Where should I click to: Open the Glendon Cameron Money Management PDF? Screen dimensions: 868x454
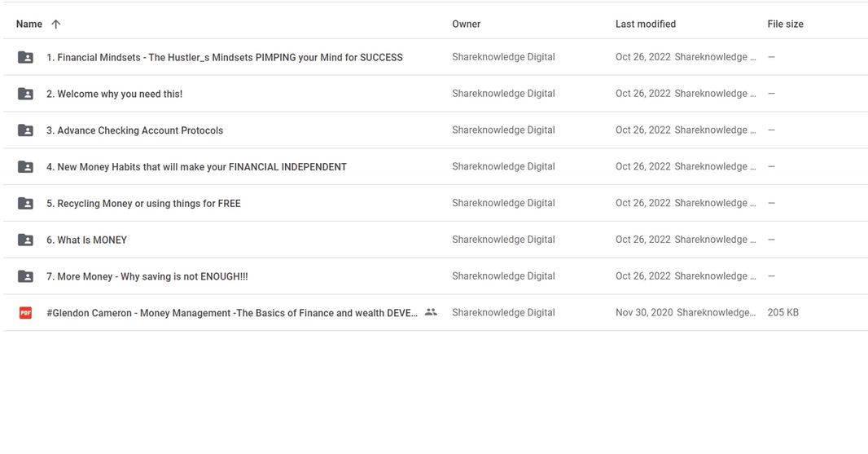tap(232, 313)
